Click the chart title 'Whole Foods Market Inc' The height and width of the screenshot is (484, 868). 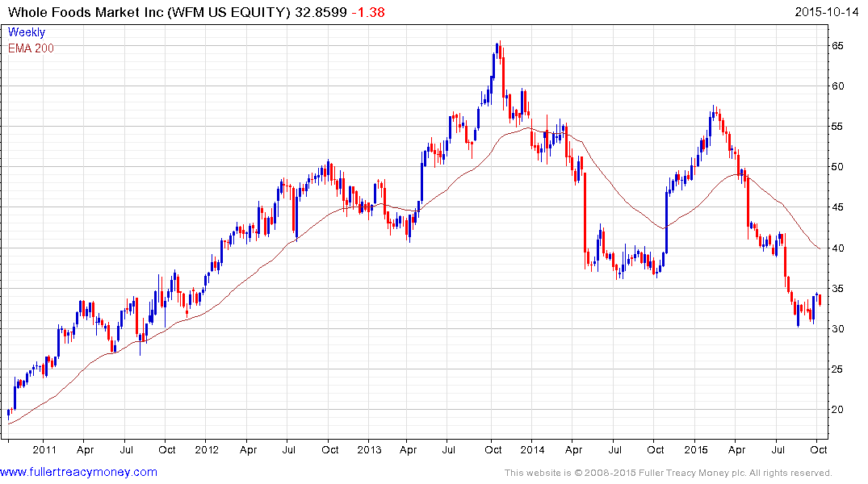click(x=86, y=12)
